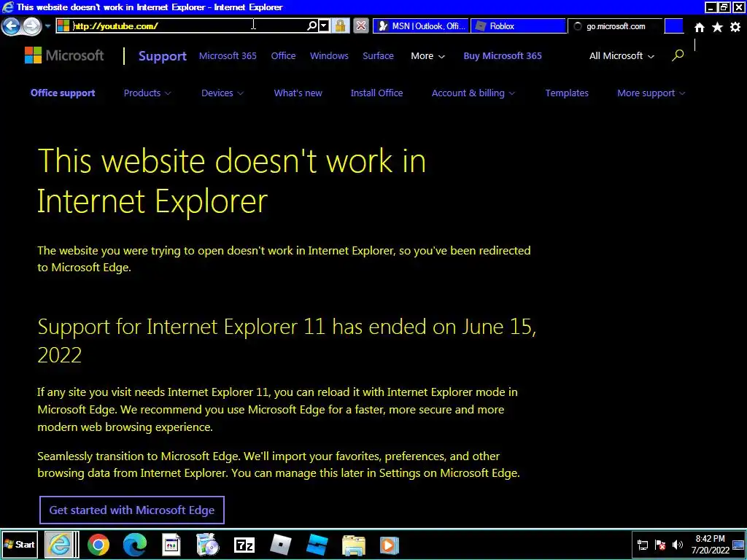
Task: Switch to the Roblox tab
Action: point(519,26)
